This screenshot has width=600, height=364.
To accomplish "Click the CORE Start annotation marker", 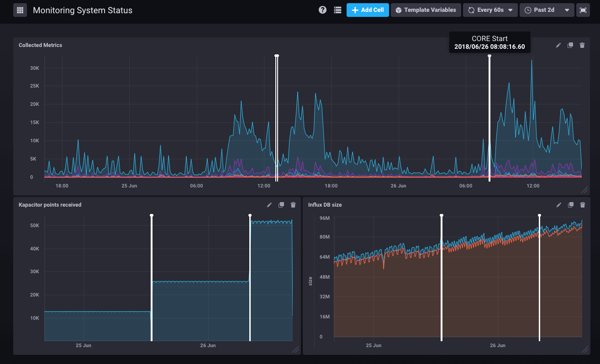I will [489, 56].
